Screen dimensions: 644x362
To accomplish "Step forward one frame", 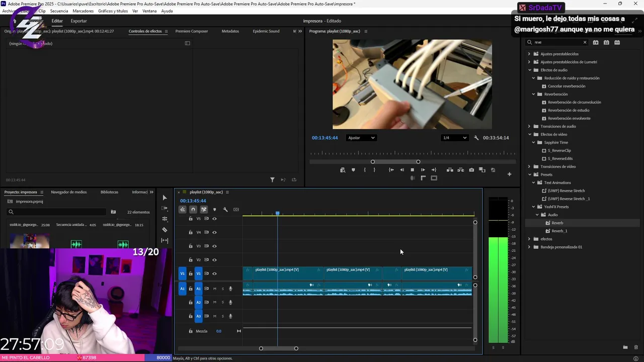I will 423,170.
